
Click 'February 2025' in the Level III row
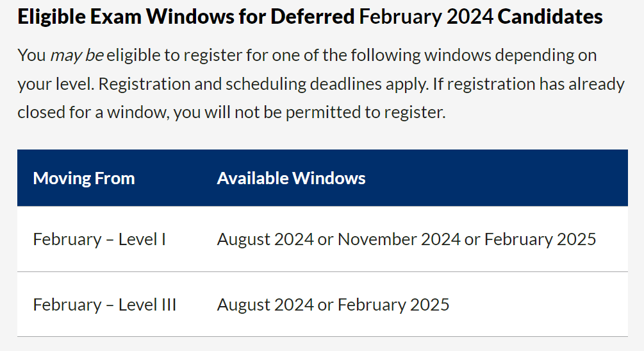pyautogui.click(x=393, y=304)
